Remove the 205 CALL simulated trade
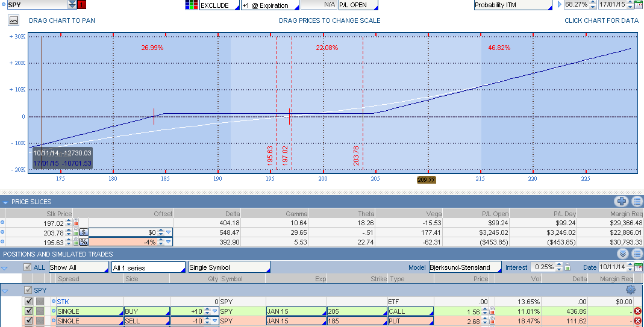The image size is (644, 327). tap(637, 311)
